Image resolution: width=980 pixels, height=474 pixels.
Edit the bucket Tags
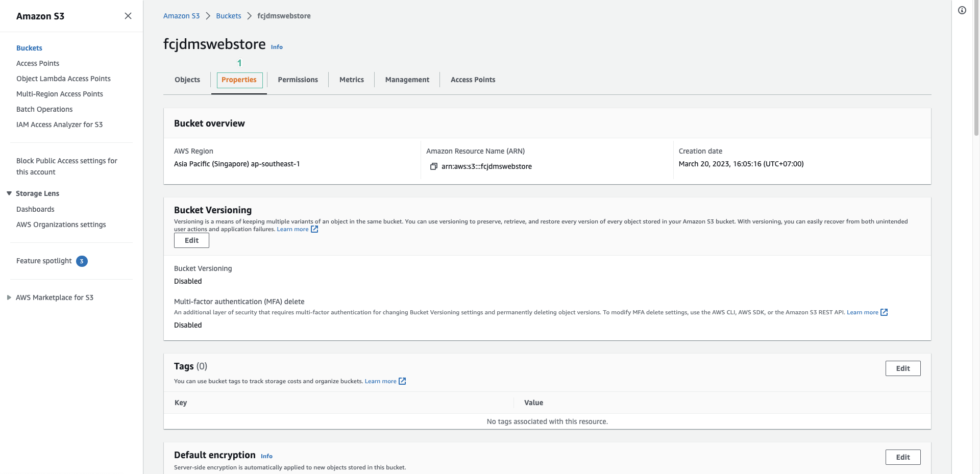point(903,368)
